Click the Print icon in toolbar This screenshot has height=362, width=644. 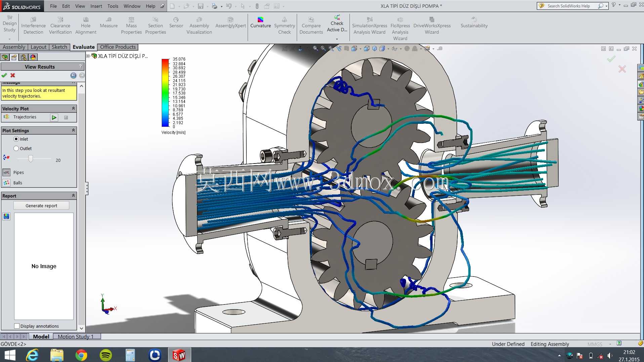214,6
